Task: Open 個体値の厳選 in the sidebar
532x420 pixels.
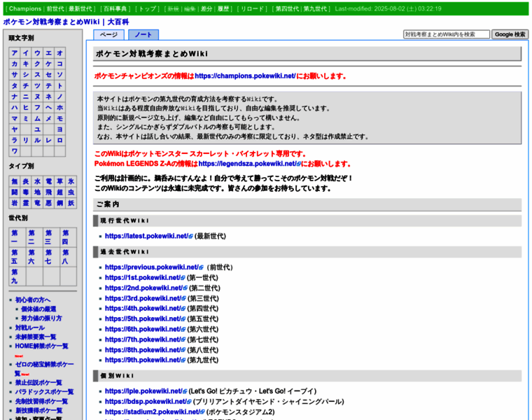Action: (38, 309)
